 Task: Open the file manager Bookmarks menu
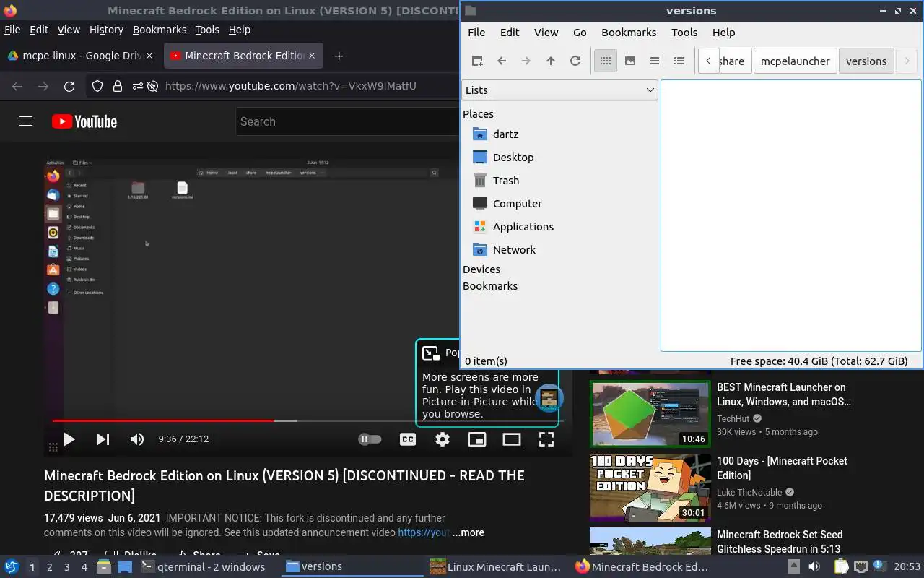(x=629, y=32)
